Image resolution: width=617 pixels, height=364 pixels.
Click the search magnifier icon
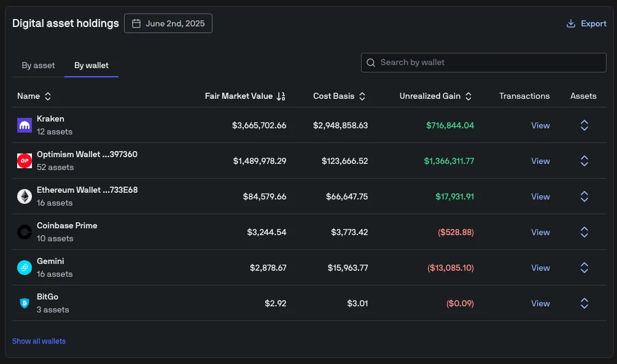pyautogui.click(x=371, y=63)
